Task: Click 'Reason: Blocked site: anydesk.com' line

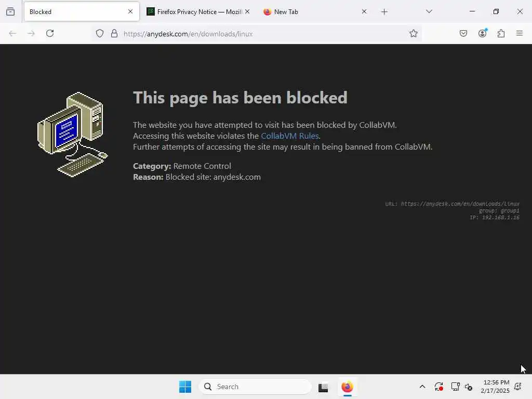Action: point(197,177)
